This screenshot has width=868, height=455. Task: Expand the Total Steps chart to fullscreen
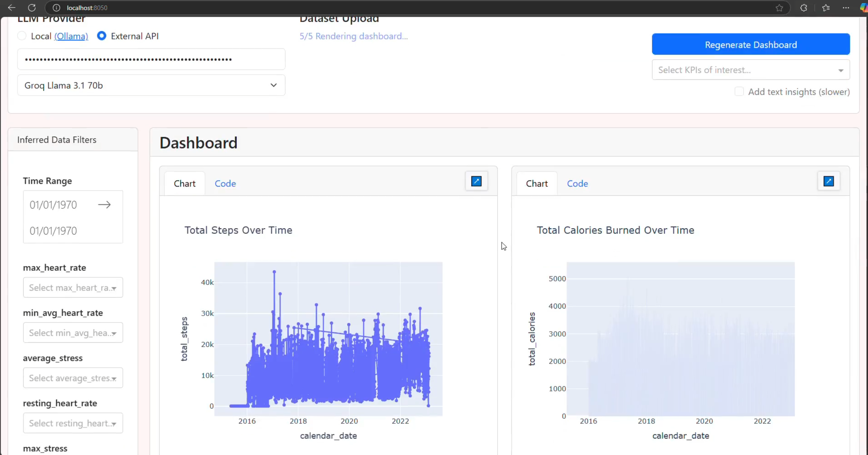click(476, 181)
